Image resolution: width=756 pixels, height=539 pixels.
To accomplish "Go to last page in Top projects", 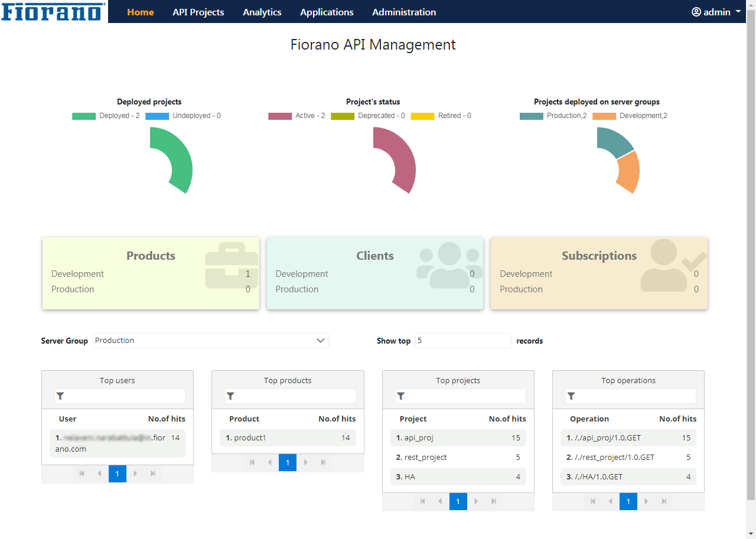I will click(494, 501).
